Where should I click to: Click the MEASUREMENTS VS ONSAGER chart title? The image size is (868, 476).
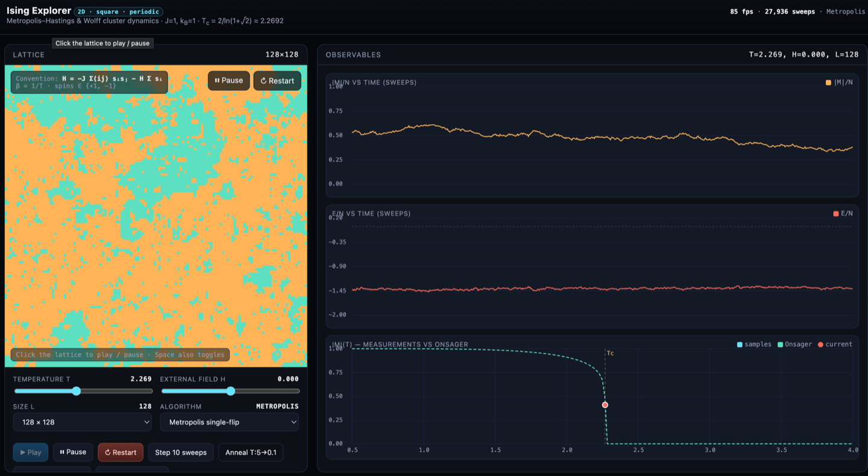400,345
